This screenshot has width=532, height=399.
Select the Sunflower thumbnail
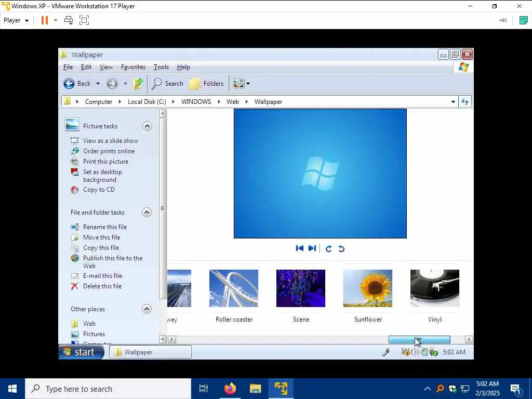click(x=368, y=288)
